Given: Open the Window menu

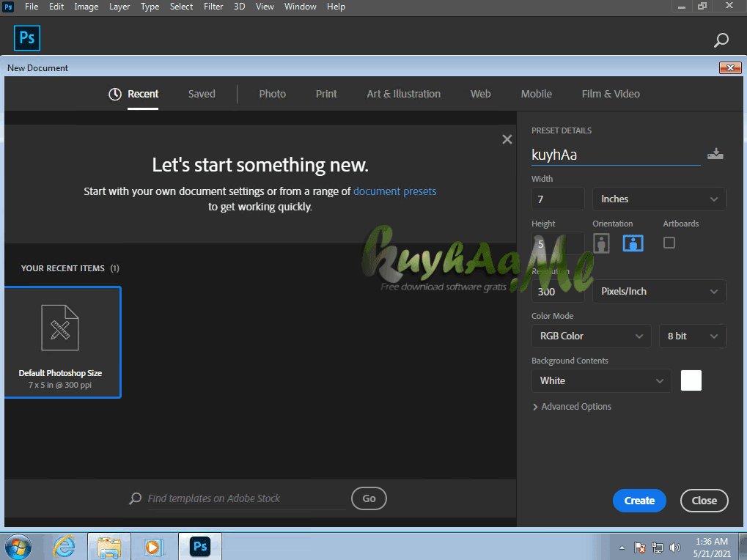Looking at the screenshot, I should (x=300, y=7).
